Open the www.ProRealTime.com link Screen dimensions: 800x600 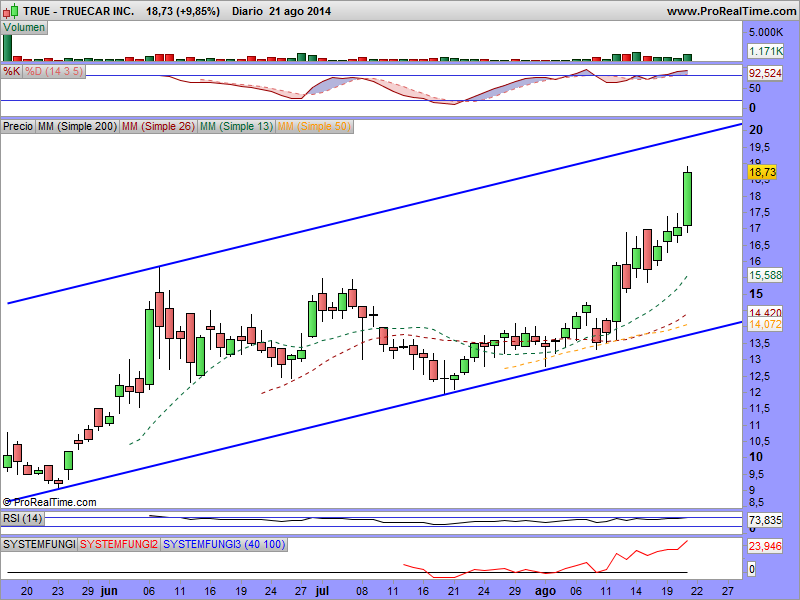point(731,11)
